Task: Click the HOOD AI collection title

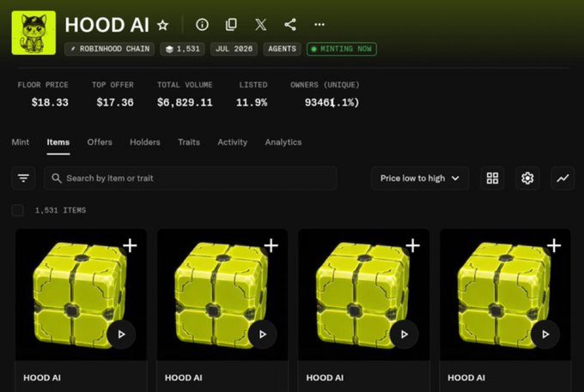Action: pyautogui.click(x=106, y=25)
